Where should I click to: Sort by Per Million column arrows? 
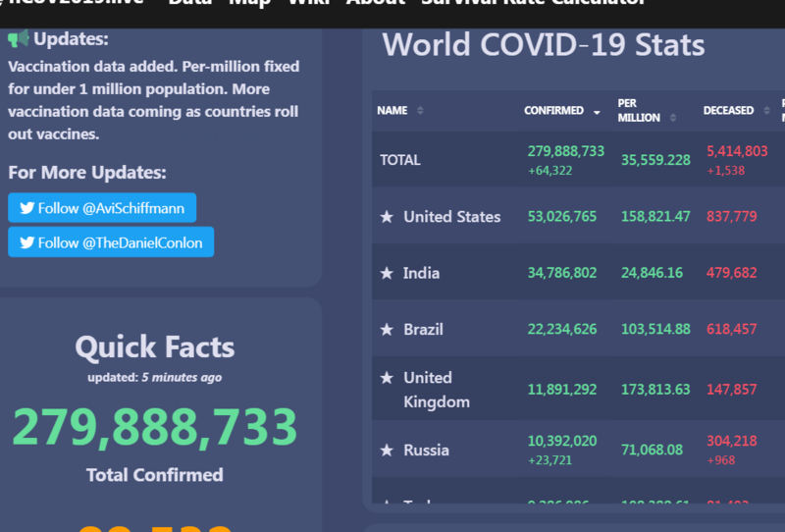(x=673, y=118)
